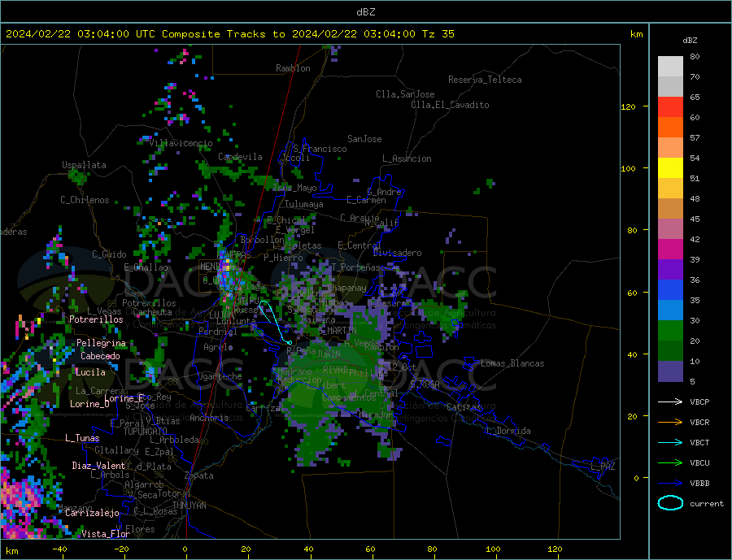Select the cyan storm track on the map
The image size is (732, 560).
coord(275,322)
